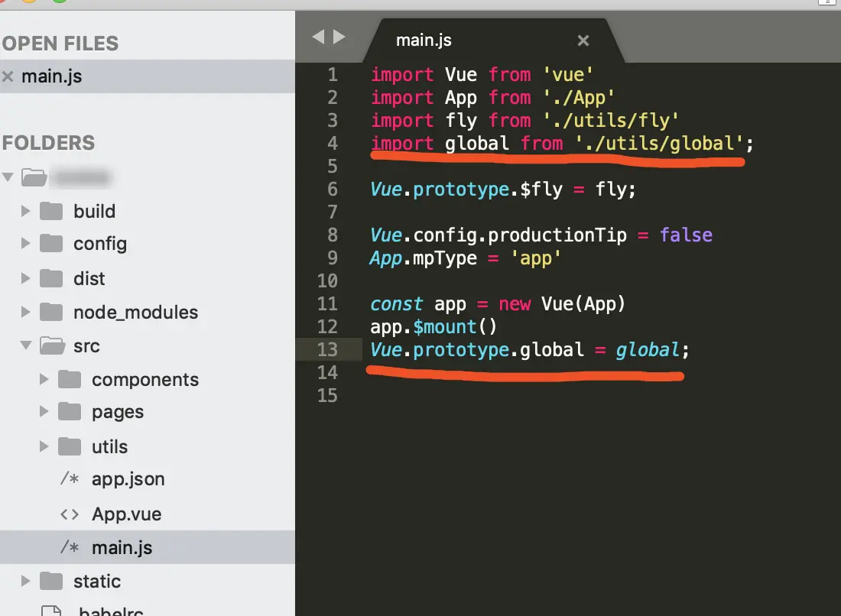Select the pages folder name
The height and width of the screenshot is (616, 841).
point(118,413)
